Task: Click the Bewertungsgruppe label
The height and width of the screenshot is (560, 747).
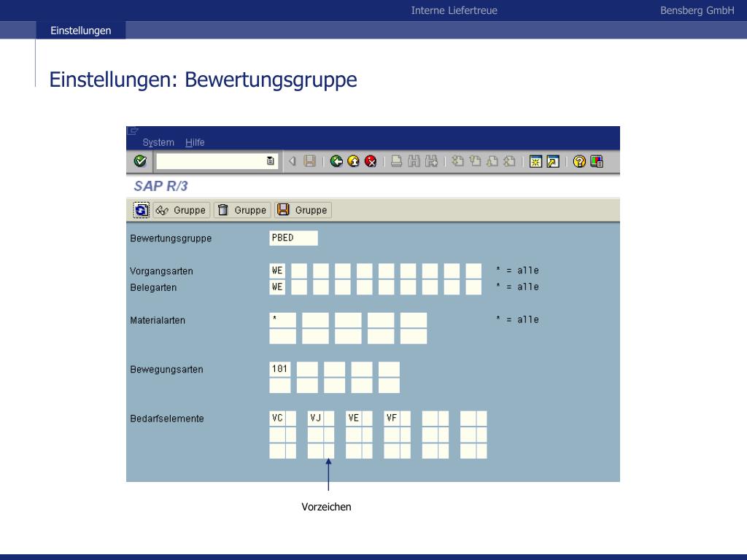Action: [x=171, y=238]
